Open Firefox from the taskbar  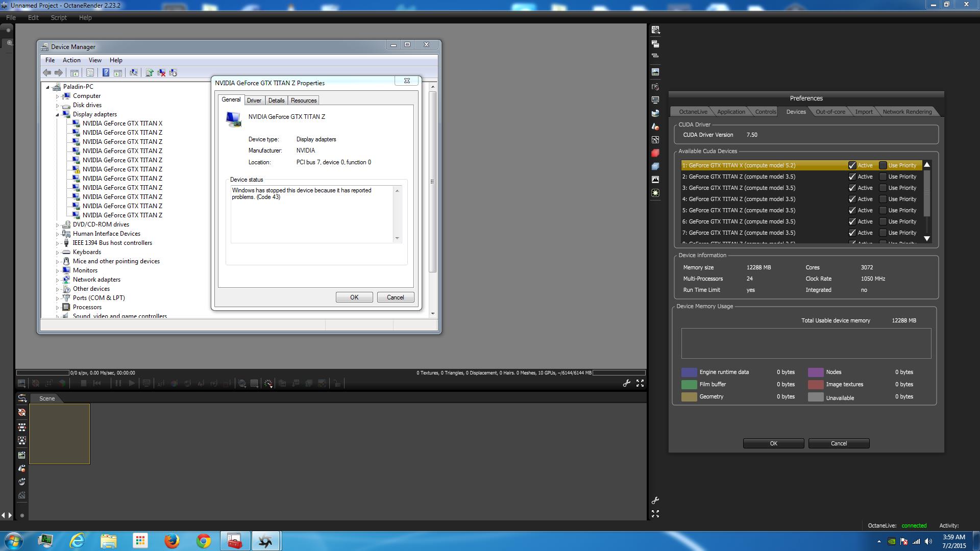172,541
